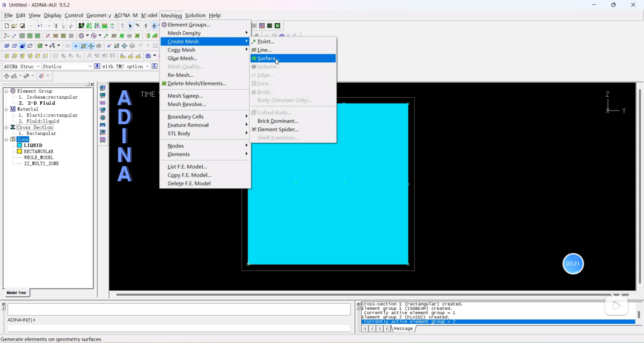Click the solid shaded box view icon

22,46
